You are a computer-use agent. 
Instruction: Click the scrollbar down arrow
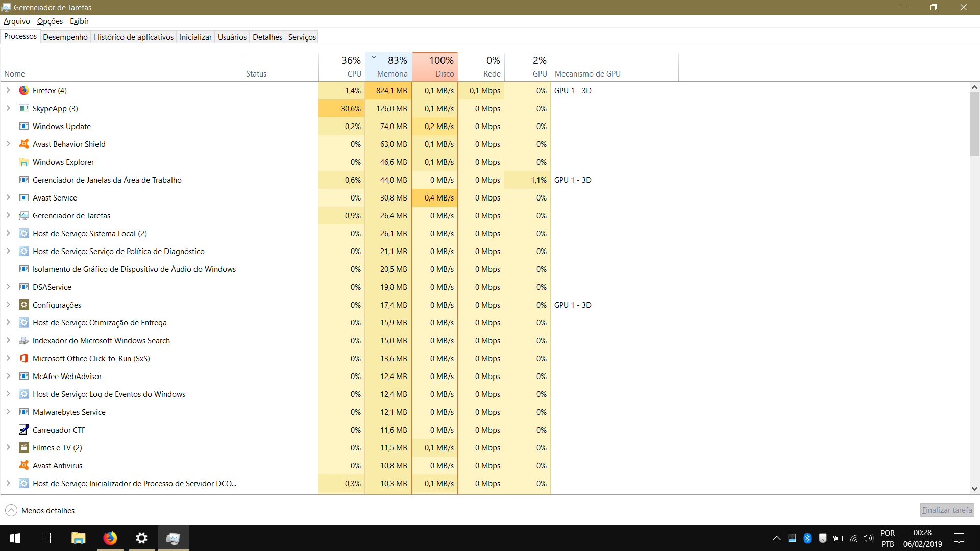[974, 489]
